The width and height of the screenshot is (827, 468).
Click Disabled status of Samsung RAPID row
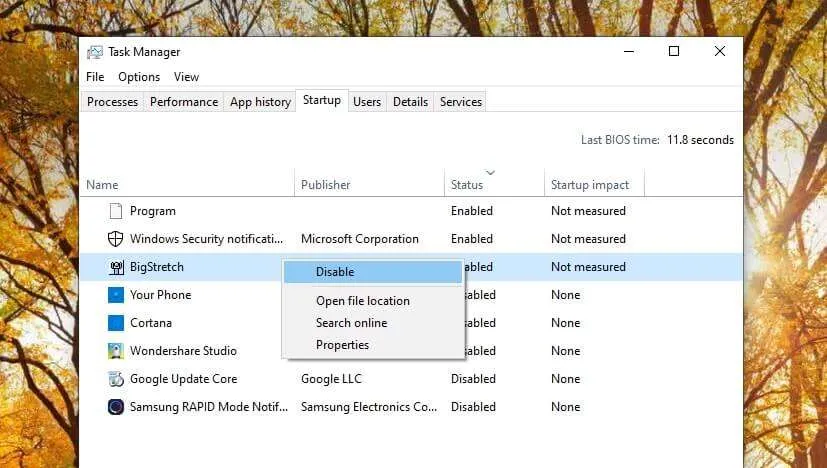(x=473, y=407)
